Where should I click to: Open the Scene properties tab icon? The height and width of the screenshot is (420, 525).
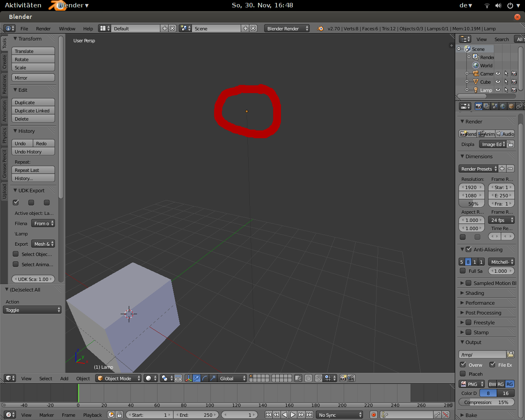[x=495, y=106]
